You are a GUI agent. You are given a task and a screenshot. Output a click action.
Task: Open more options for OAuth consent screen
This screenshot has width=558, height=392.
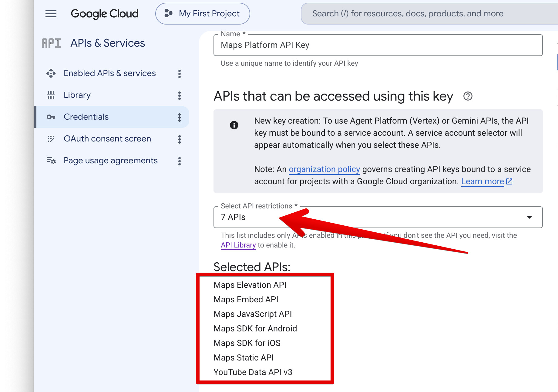[180, 139]
